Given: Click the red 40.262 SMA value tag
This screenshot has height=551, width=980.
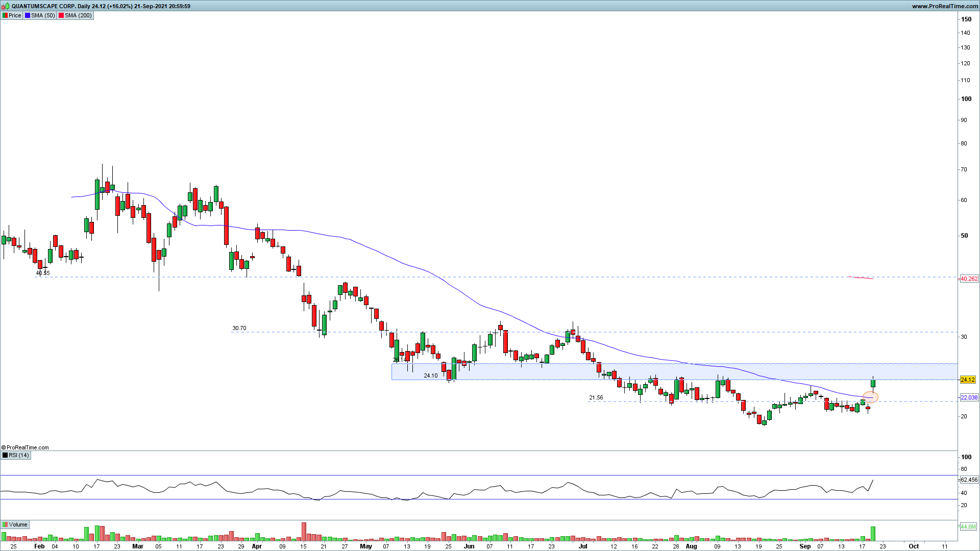Looking at the screenshot, I should 969,279.
